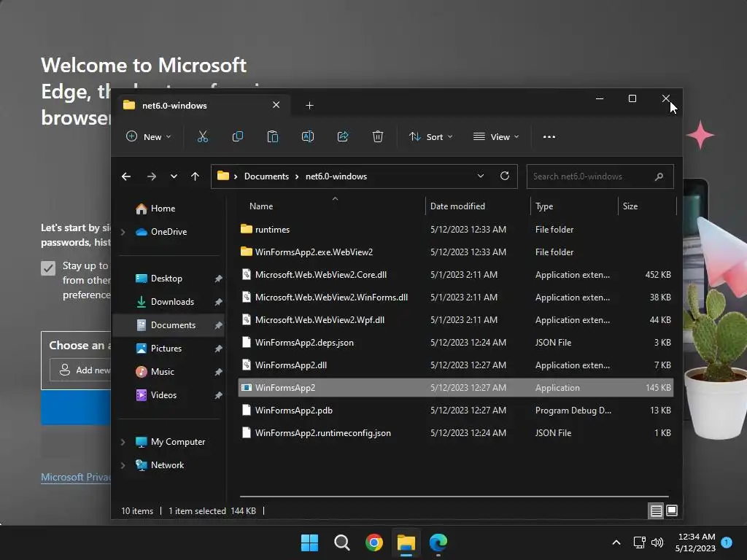This screenshot has height=560, width=747.
Task: Open the View dropdown
Action: pyautogui.click(x=496, y=136)
